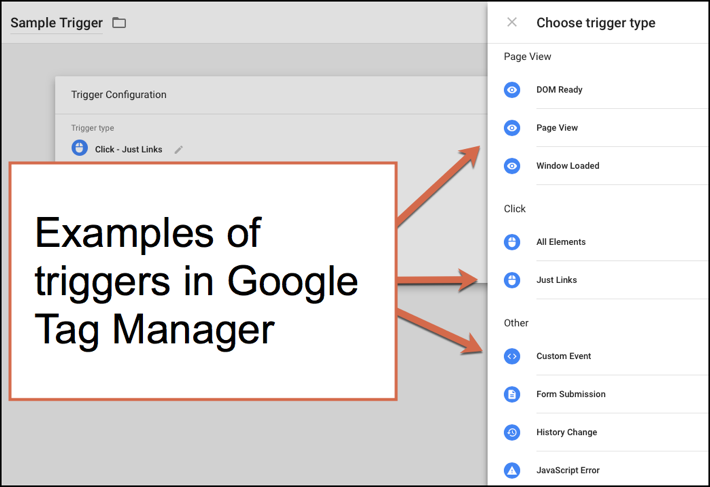The width and height of the screenshot is (710, 487).
Task: Click the Page View eye icon
Action: 512,128
